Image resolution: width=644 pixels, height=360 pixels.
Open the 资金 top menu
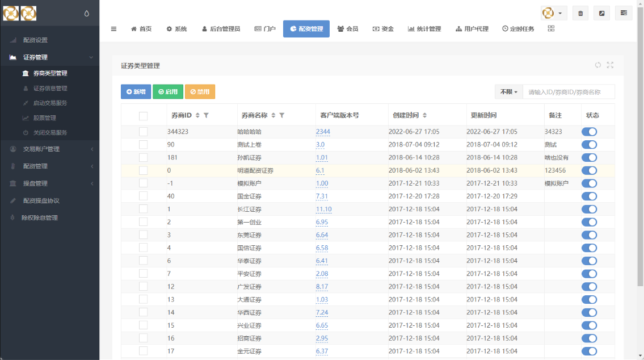(x=383, y=29)
